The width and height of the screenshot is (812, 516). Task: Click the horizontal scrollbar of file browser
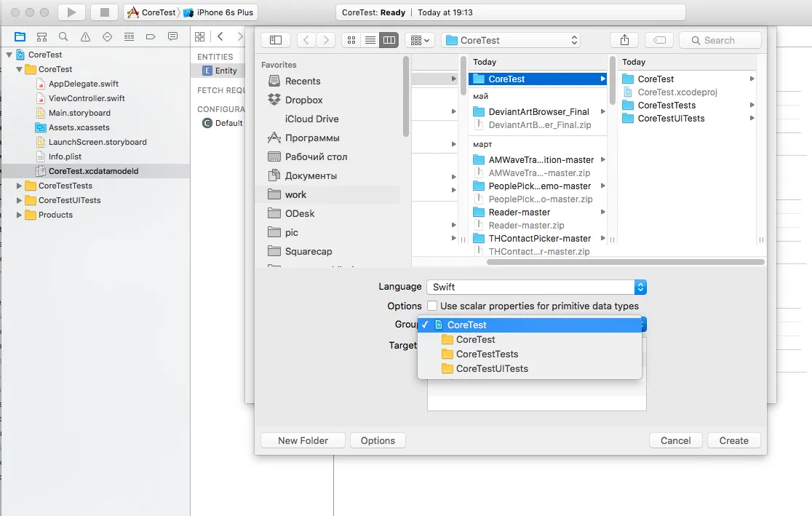pyautogui.click(x=626, y=261)
